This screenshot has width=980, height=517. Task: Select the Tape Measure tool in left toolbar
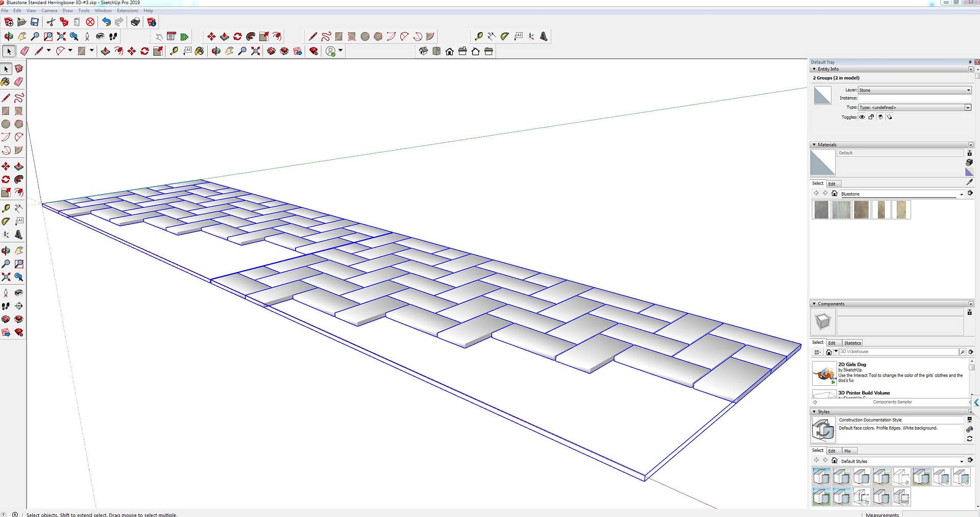pyautogui.click(x=6, y=208)
